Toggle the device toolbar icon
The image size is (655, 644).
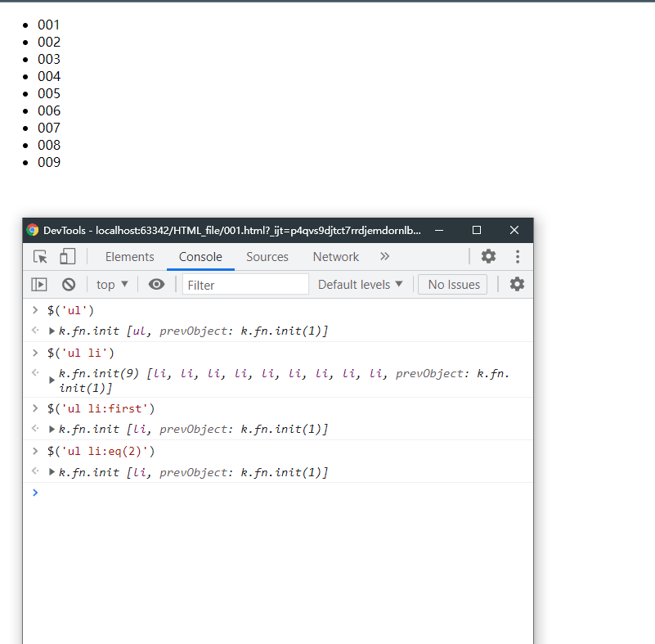click(x=67, y=257)
